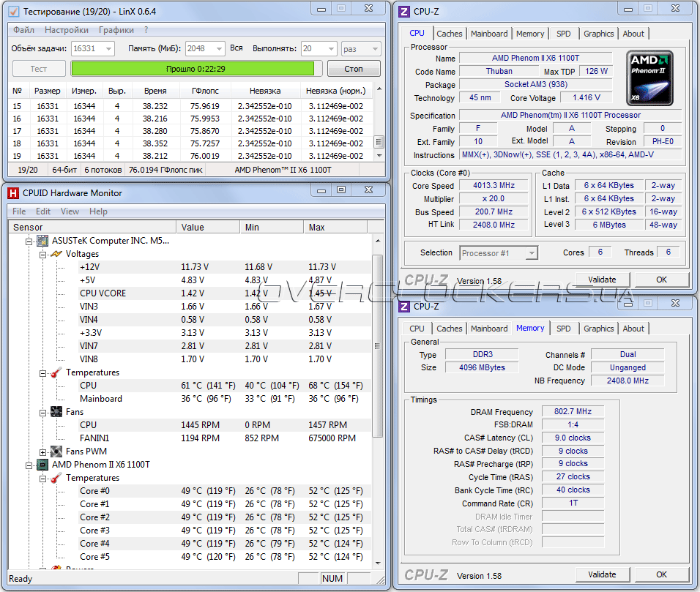Viewport: 700px width, 592px height.
Task: Open the View menu in Hardware Monitor
Action: [x=70, y=211]
